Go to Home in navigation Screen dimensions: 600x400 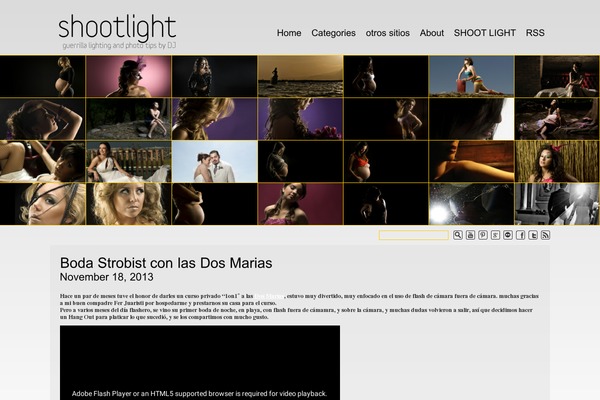coord(289,33)
